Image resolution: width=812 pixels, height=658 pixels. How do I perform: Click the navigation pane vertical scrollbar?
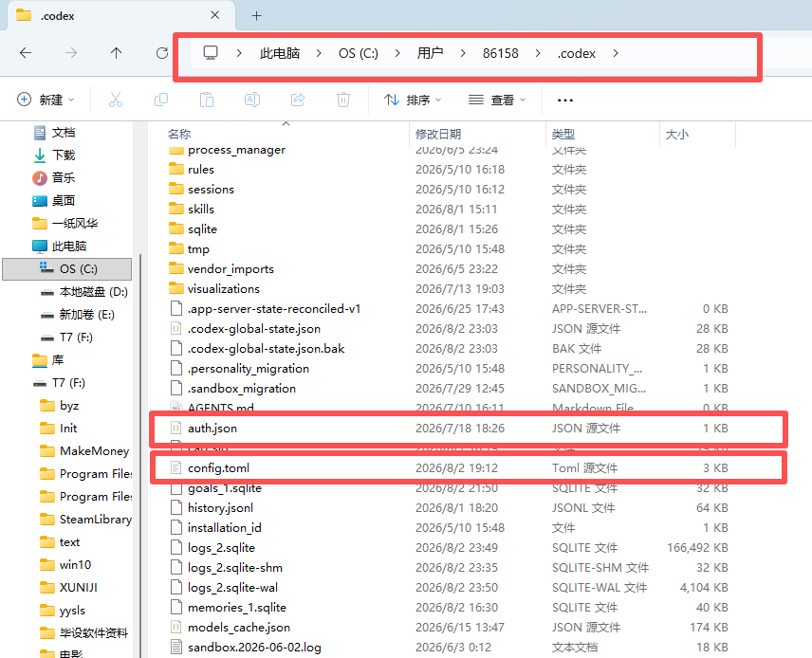[x=139, y=456]
